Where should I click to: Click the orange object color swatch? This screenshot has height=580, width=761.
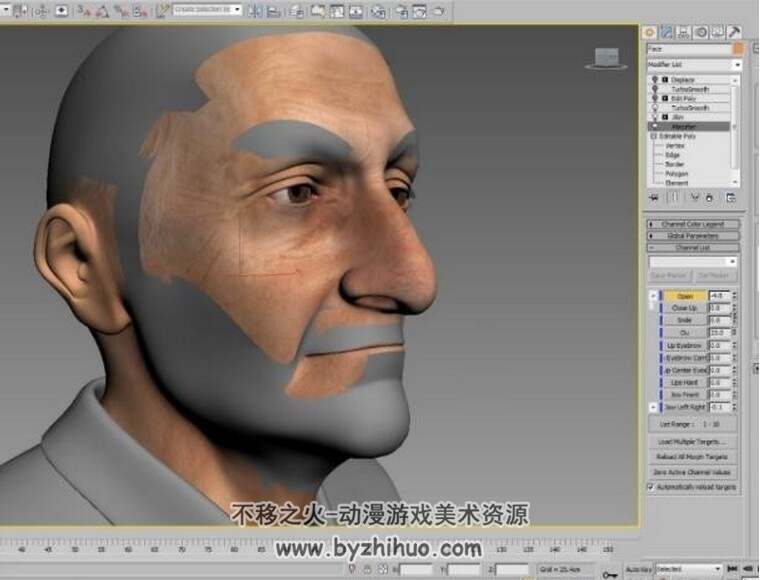[738, 49]
